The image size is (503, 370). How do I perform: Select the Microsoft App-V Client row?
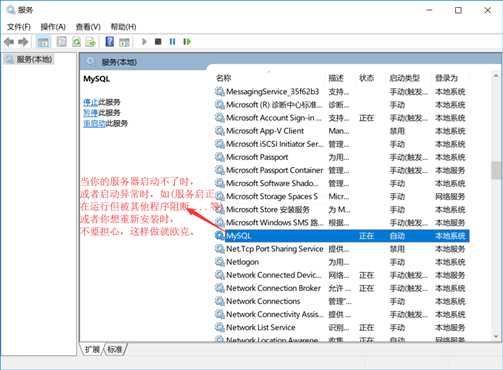[342, 131]
